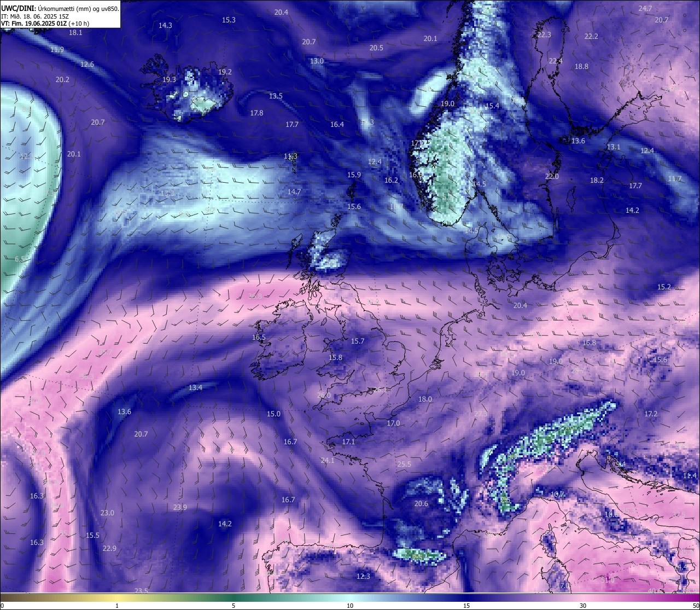Click the value 13.5 on the map
This screenshot has width=700, height=610.
coord(276,96)
